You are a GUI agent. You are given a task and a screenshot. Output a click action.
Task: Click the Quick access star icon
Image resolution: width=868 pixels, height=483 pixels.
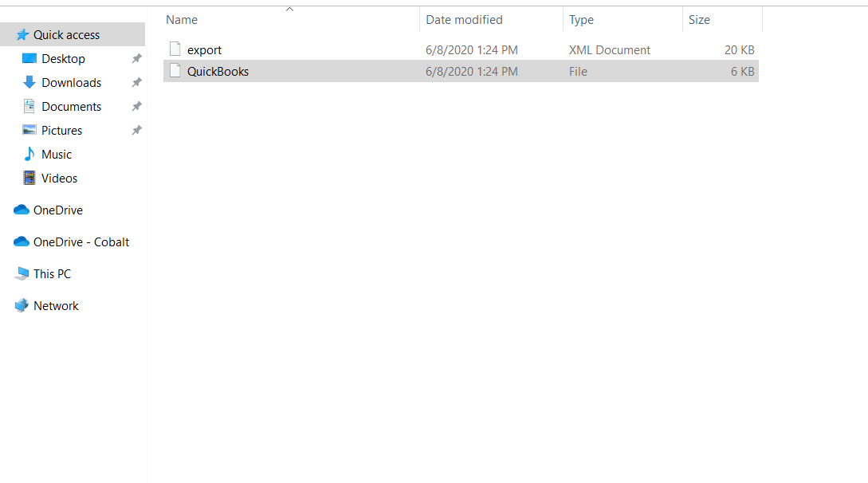coord(22,35)
